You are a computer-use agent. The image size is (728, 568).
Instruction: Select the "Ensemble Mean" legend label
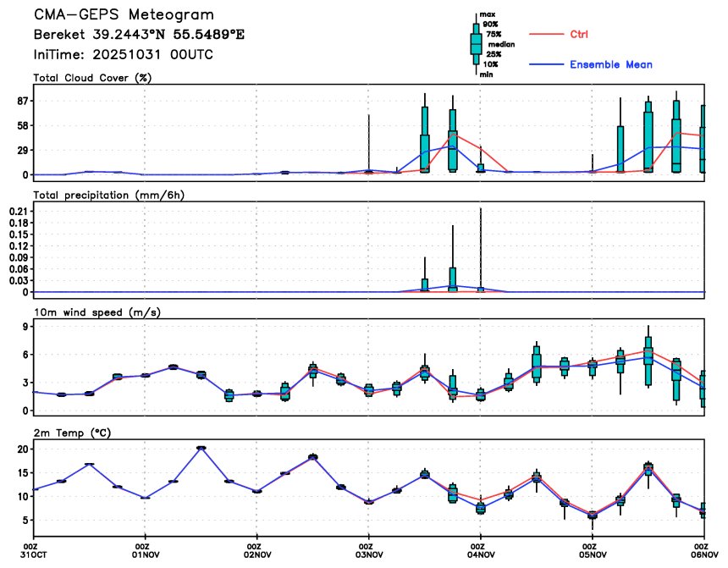click(610, 65)
